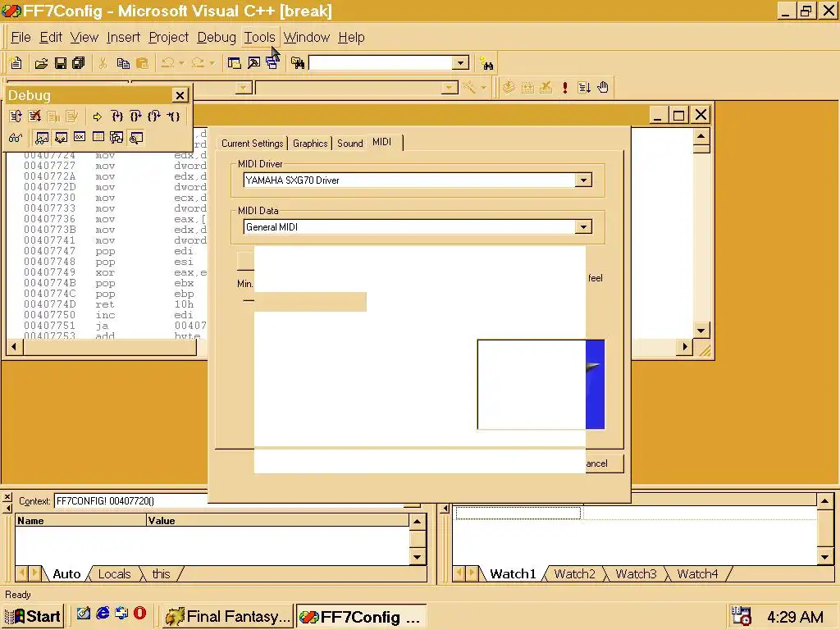Toggle the Memory window button
This screenshot has height=630, width=840.
click(x=98, y=137)
